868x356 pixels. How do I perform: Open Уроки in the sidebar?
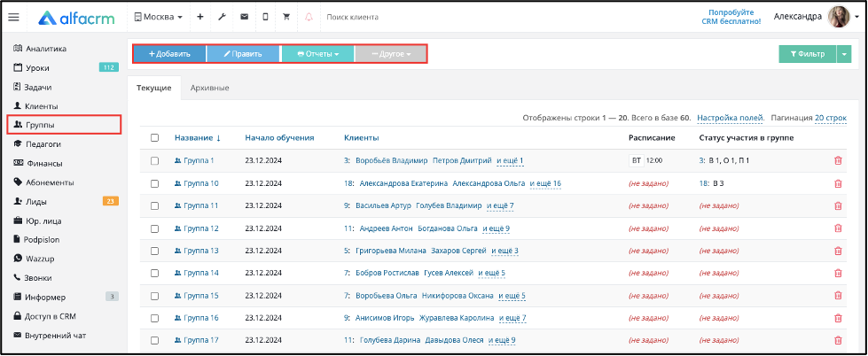click(31, 68)
